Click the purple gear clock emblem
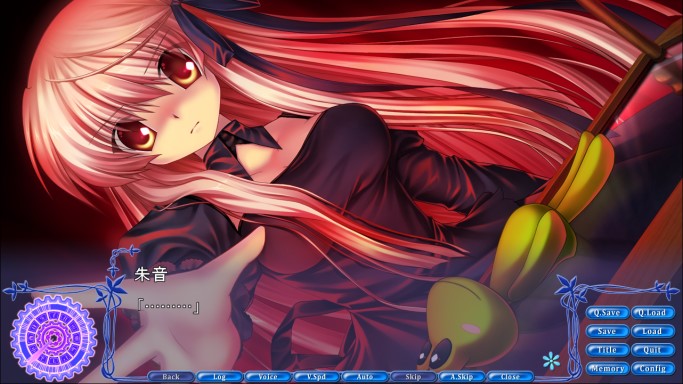Viewport: 683px width, 384px height. 54,338
